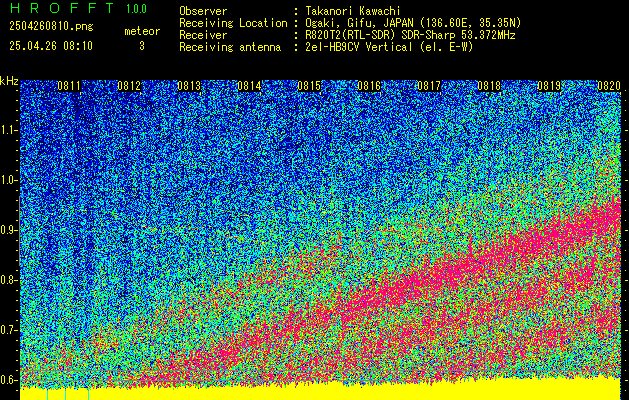This screenshot has width=629, height=400.
Task: Click time marker 0819
Action: point(549,86)
